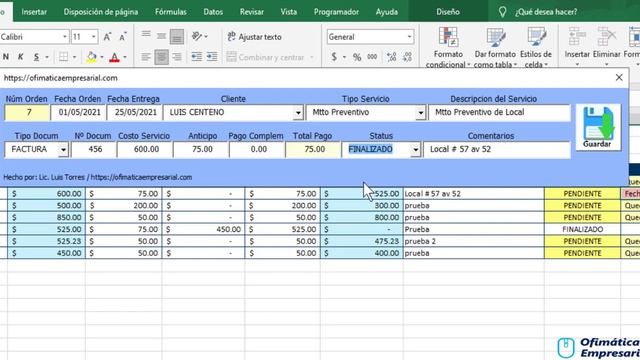Open the Programador ribbon tab

click(x=336, y=12)
